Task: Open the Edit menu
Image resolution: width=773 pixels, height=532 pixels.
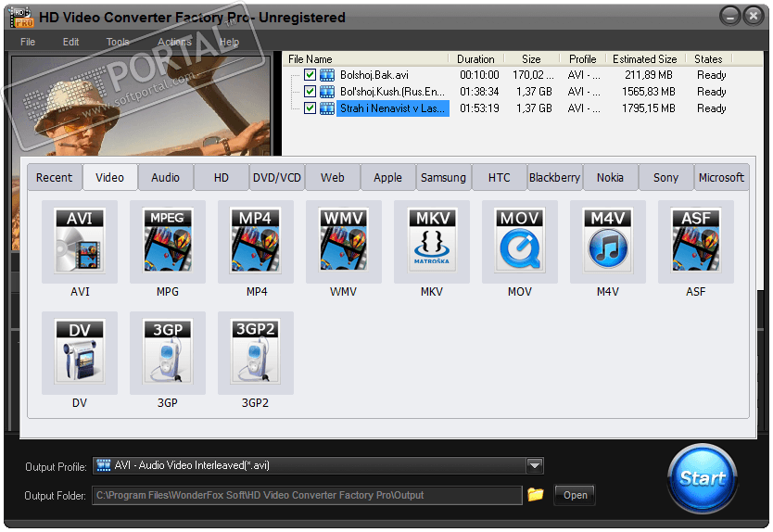Action: click(70, 42)
